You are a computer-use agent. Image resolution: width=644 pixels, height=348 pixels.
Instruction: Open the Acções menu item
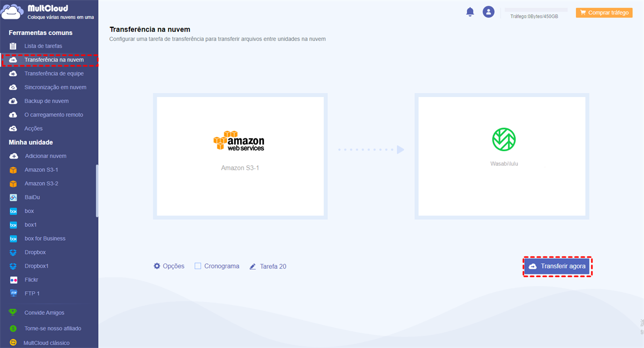33,129
